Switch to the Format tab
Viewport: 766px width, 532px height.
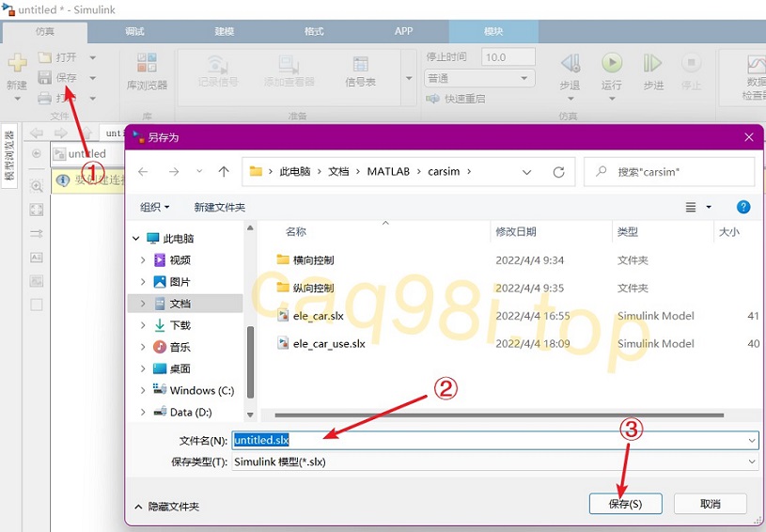[x=314, y=31]
